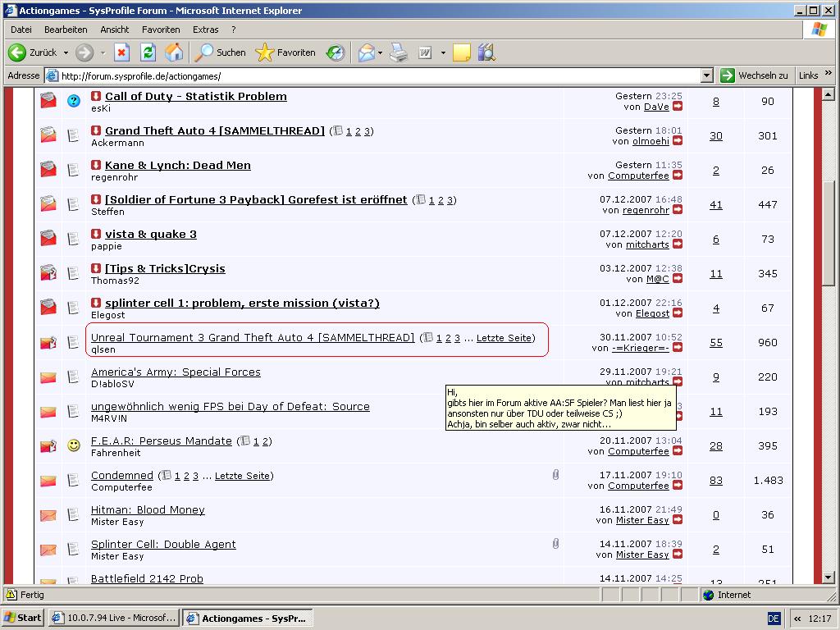Click the Research books toolbar icon
This screenshot has height=630, width=840.
(x=486, y=52)
